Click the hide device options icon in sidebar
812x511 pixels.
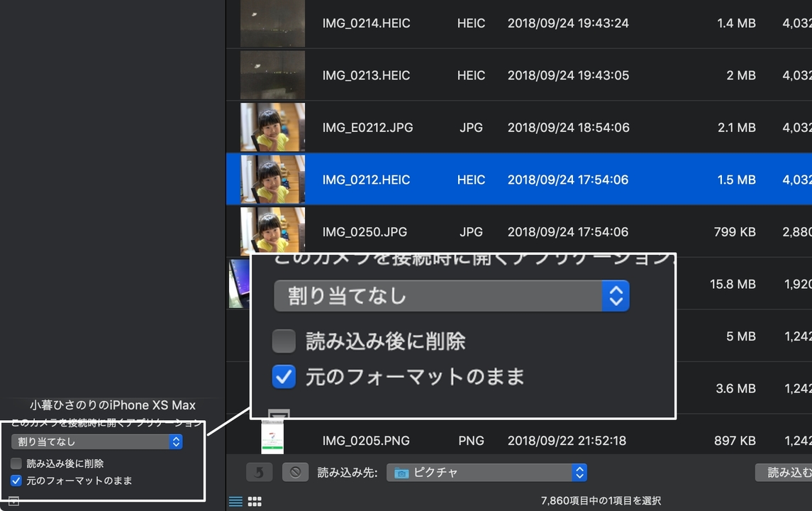(x=14, y=501)
